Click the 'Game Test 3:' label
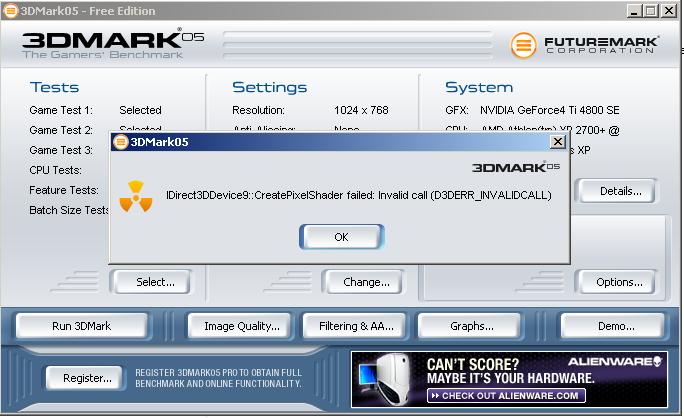The image size is (684, 418). pyautogui.click(x=61, y=150)
